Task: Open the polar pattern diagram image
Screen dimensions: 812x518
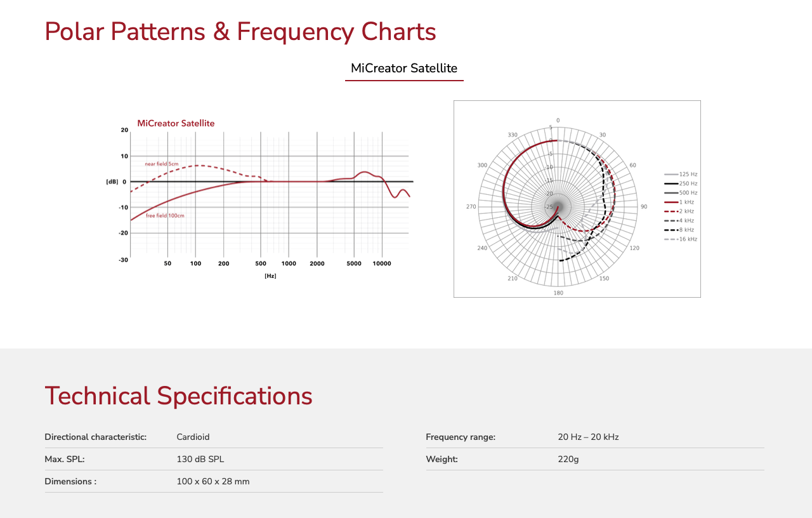Action: click(577, 199)
